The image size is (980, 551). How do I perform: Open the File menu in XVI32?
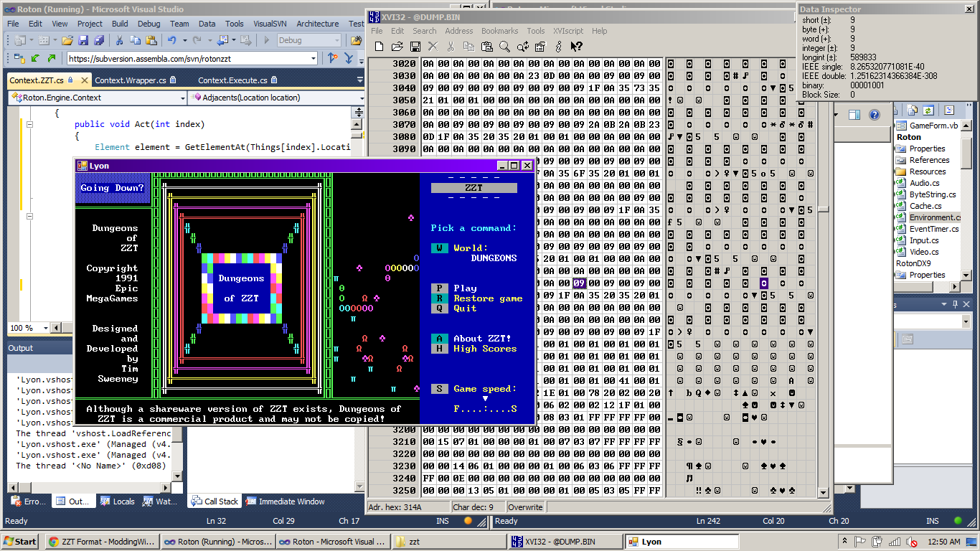377,31
